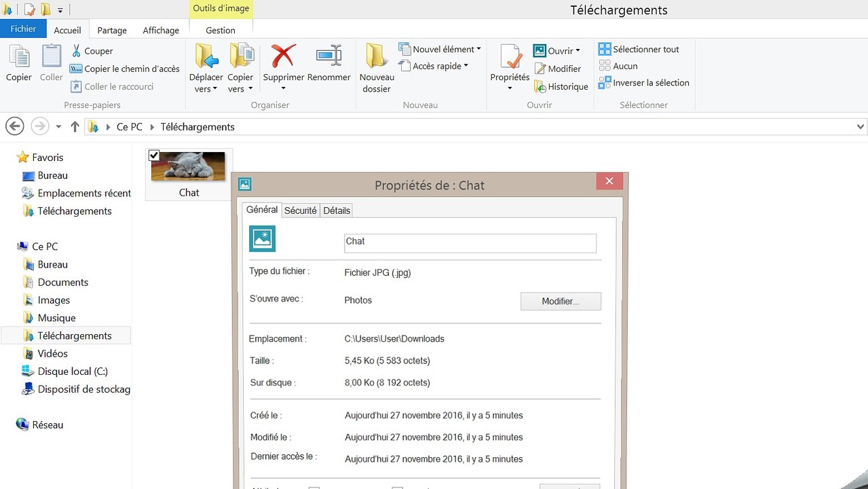Open Emplacements récents in sidebar

coord(76,193)
